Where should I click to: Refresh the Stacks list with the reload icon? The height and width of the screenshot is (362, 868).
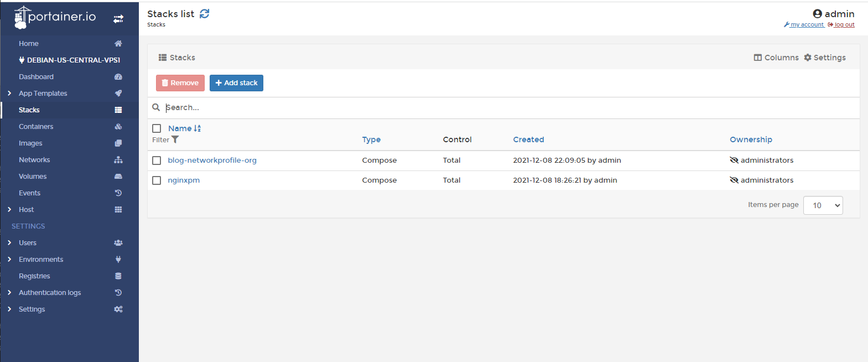[205, 14]
